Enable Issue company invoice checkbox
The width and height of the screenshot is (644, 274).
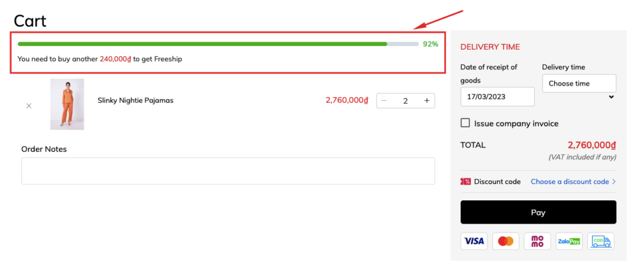coord(465,123)
